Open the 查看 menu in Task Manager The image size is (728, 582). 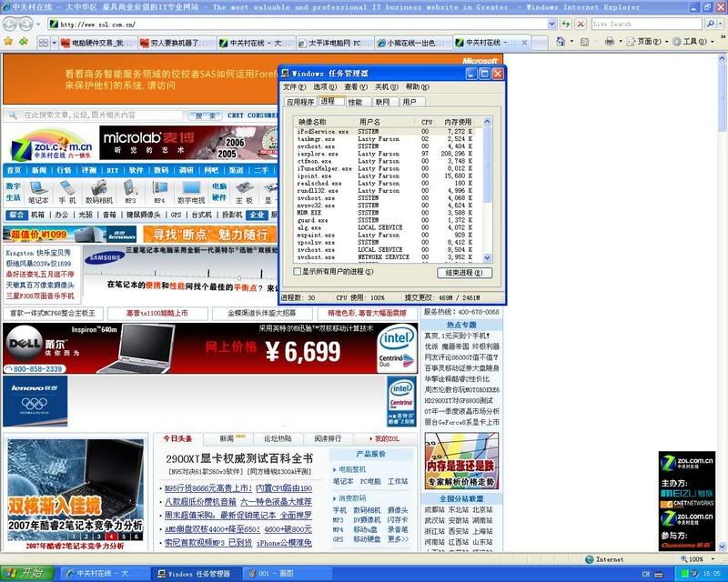tap(356, 86)
